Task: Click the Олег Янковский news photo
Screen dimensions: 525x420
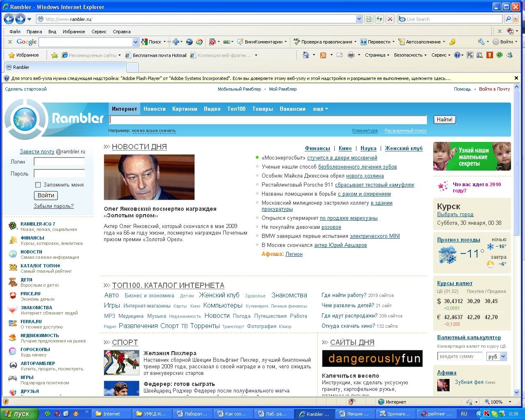Action: [x=149, y=177]
